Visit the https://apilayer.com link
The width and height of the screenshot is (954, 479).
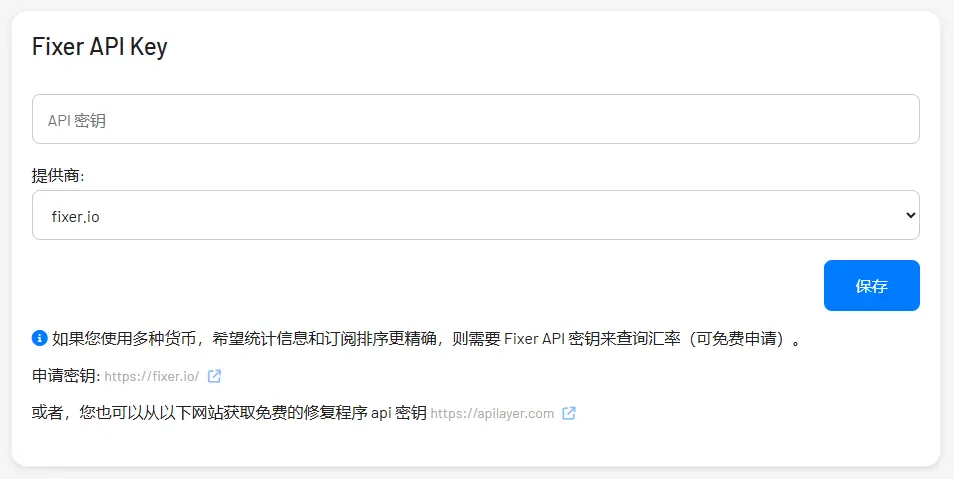pyautogui.click(x=492, y=413)
